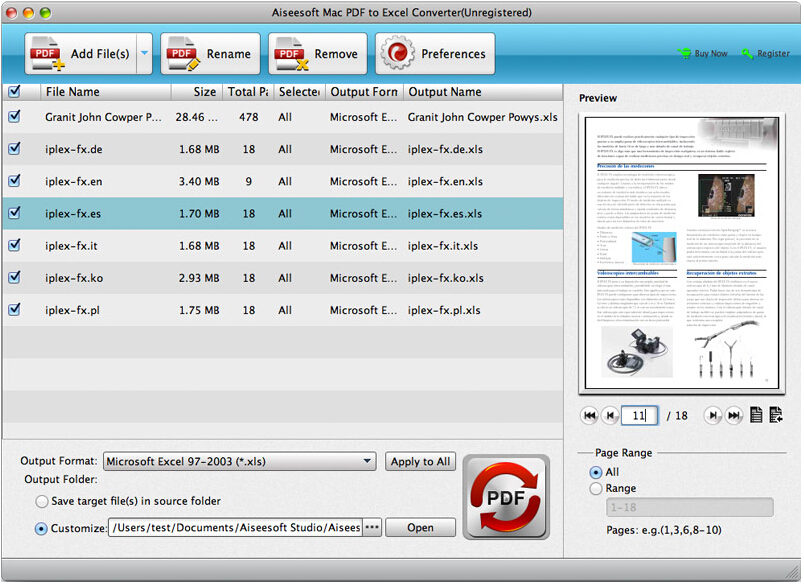Viewport: 804px width, 585px height.
Task: Click the Rename PDF toolbar button
Action: 210,54
